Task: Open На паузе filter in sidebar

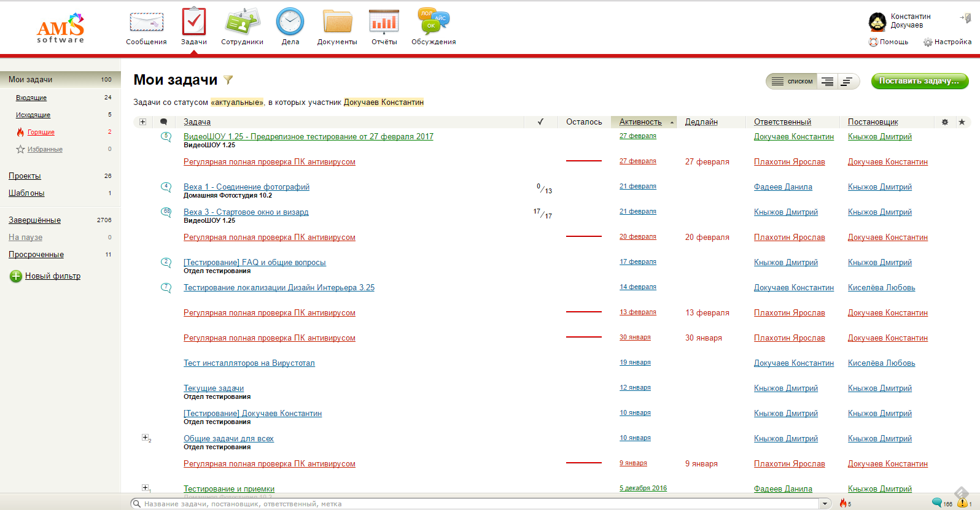Action: click(25, 237)
